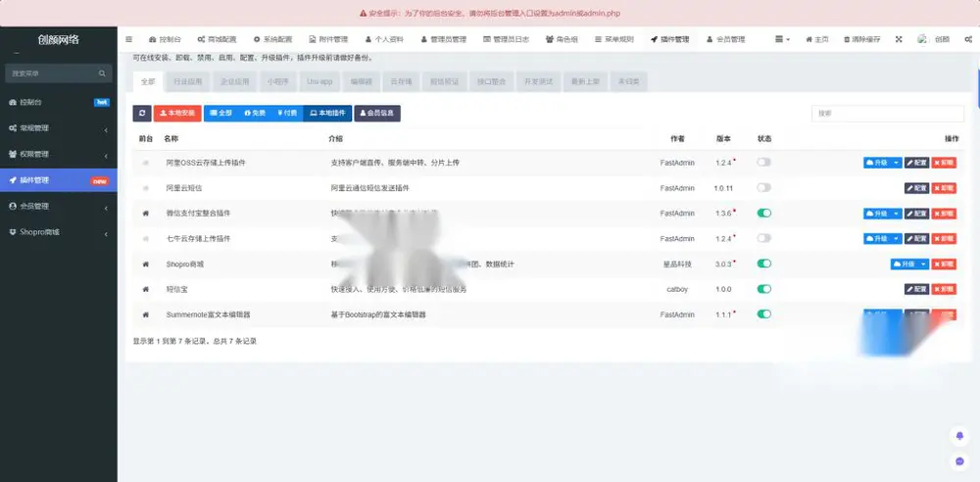Expand 常规管理 in the sidebar

(x=58, y=128)
